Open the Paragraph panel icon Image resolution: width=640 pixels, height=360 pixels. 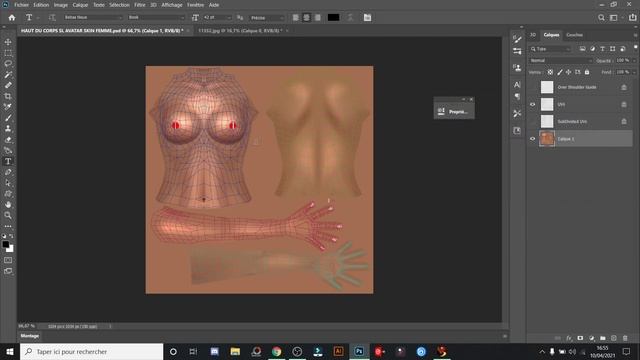click(517, 96)
